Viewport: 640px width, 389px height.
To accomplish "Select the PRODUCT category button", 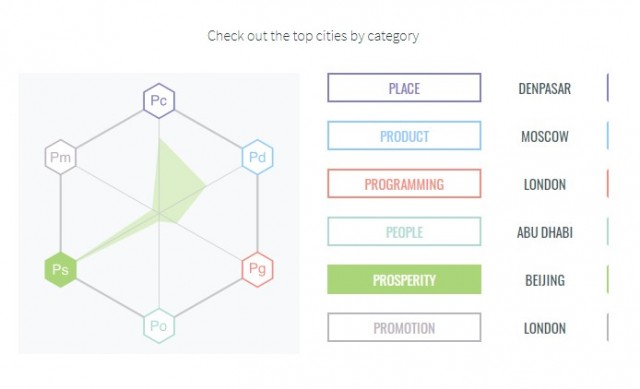I will tap(404, 136).
